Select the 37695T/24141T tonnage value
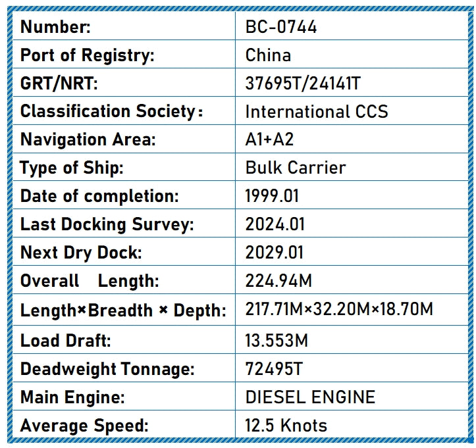The height and width of the screenshot is (448, 476). (303, 84)
